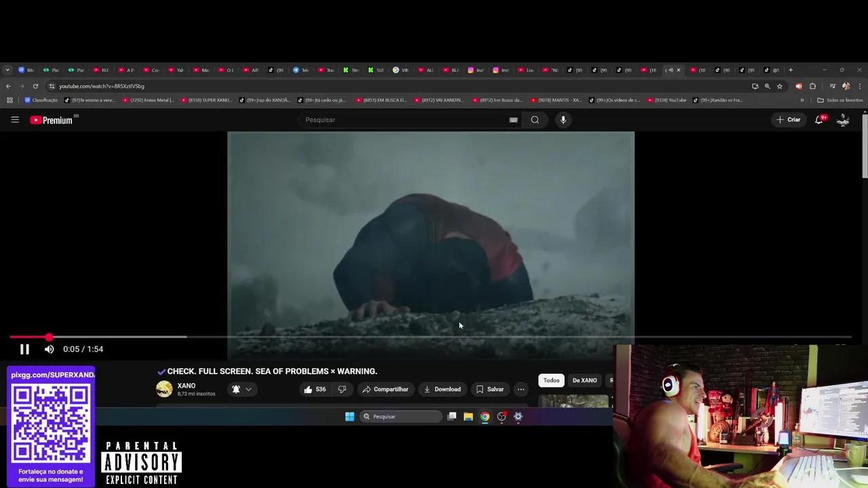Seek using the red progress bar scrubber

coord(49,337)
